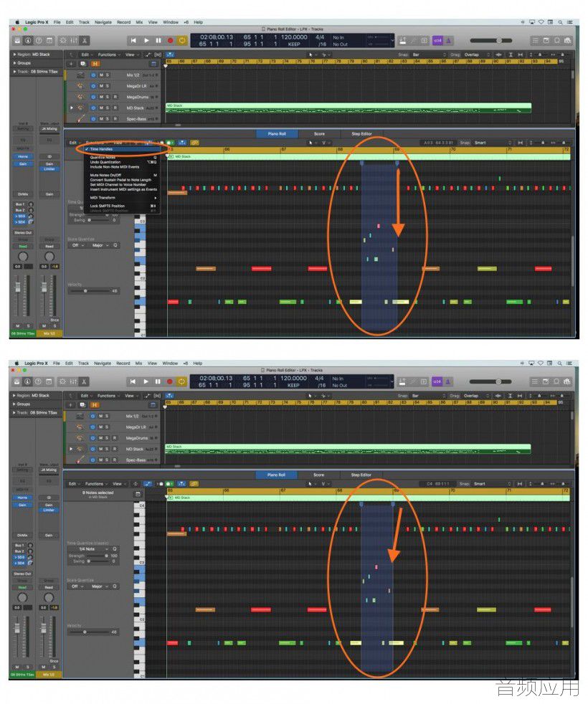This screenshot has width=588, height=704.
Task: Click the Limiter plug-in slot, bottom screenshot
Action: (x=49, y=510)
